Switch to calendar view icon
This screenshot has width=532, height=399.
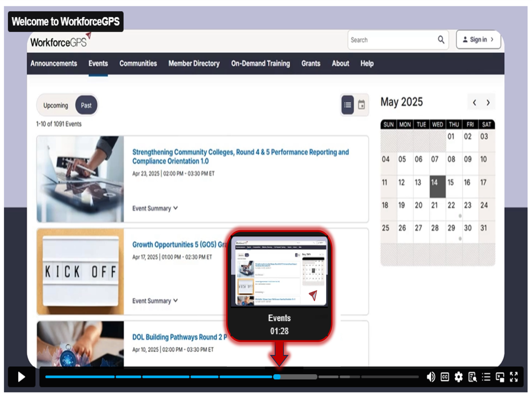click(362, 105)
